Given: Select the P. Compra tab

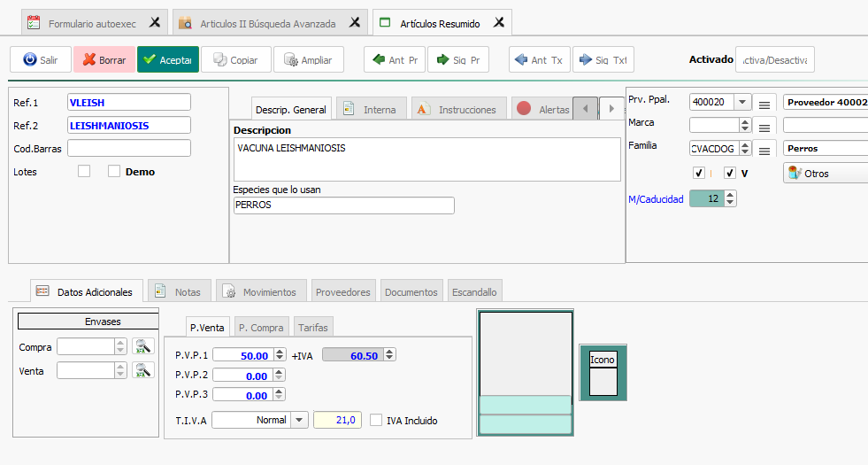Looking at the screenshot, I should click(x=261, y=327).
